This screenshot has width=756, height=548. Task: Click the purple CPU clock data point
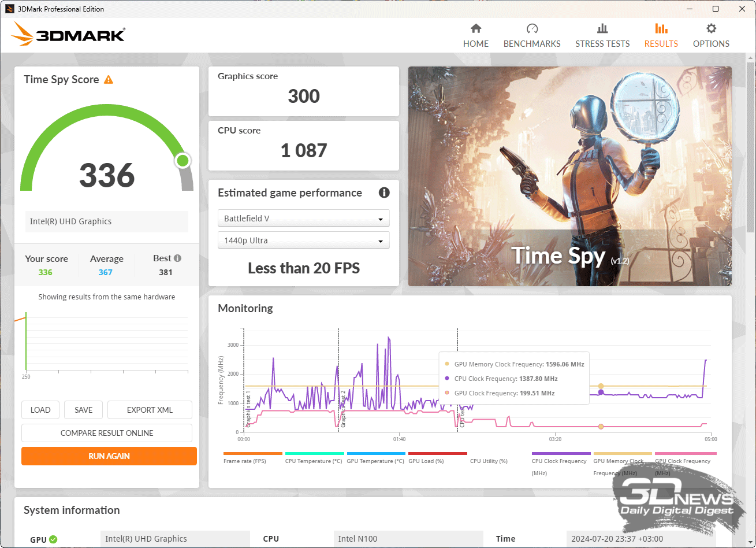point(601,393)
